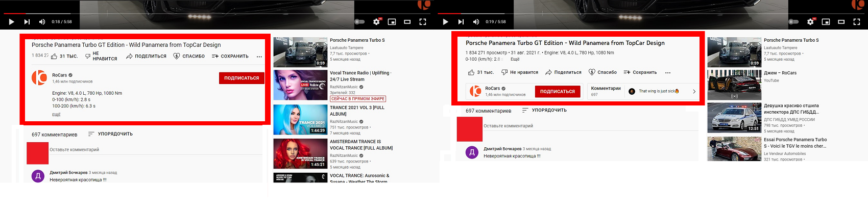
Task: Skip to next video in left player
Action: tap(27, 22)
